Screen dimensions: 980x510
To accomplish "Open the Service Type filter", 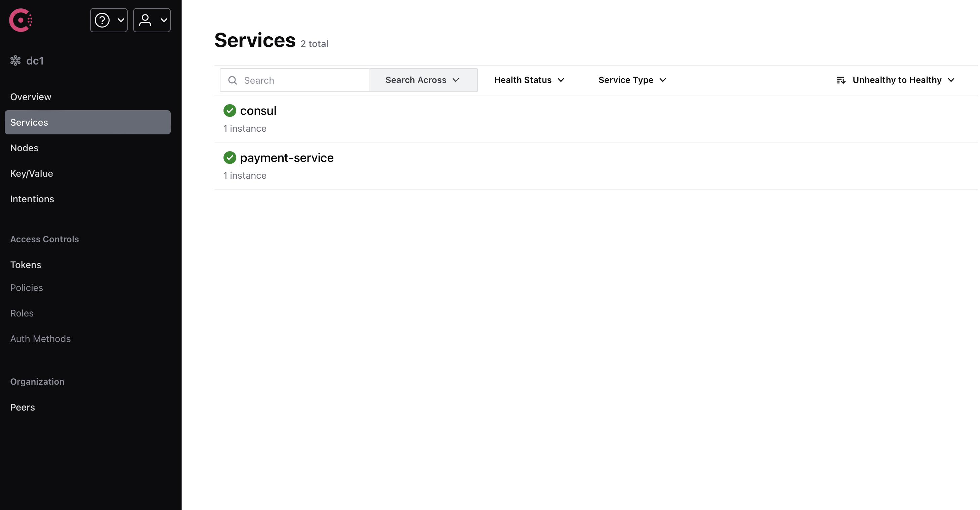I will tap(632, 80).
